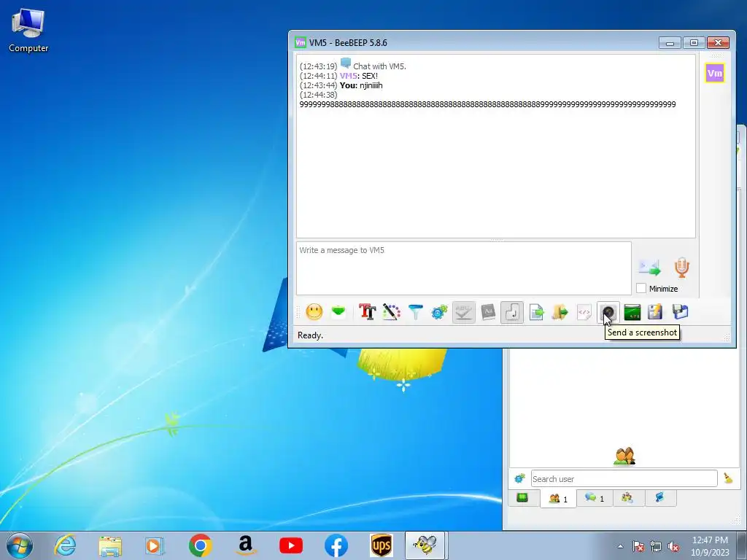Click the send folder icon with arrow
Viewport: 747px width, 560px height.
560,312
